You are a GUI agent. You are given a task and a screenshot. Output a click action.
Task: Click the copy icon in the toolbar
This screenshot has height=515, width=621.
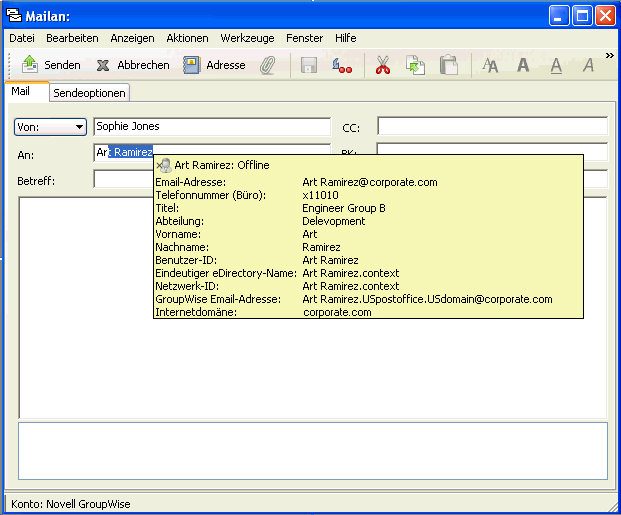pyautogui.click(x=415, y=65)
